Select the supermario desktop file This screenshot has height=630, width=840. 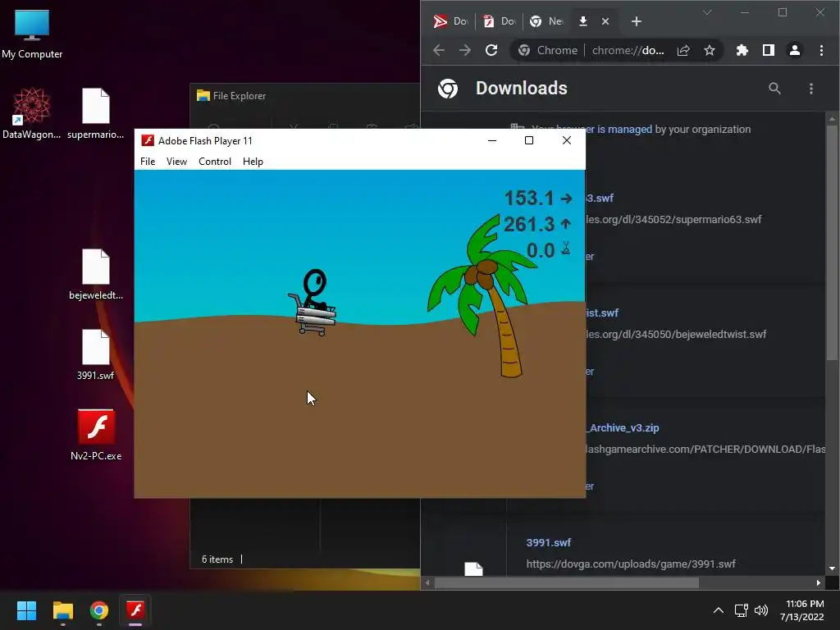(95, 113)
